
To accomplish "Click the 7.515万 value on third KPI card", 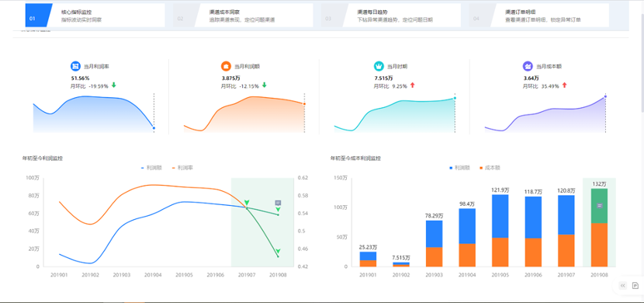I will coord(383,78).
